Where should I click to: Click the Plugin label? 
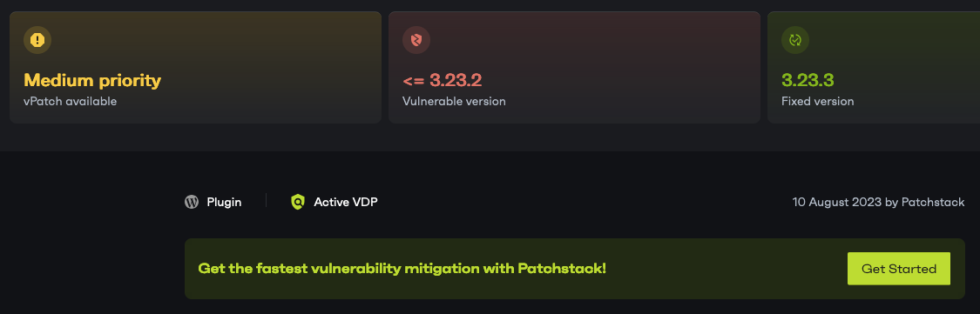tap(225, 203)
